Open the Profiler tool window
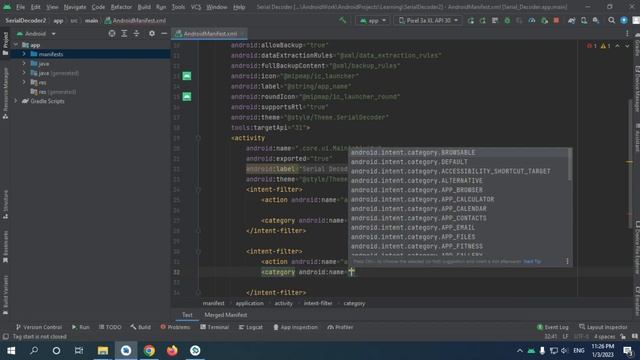 [340, 327]
